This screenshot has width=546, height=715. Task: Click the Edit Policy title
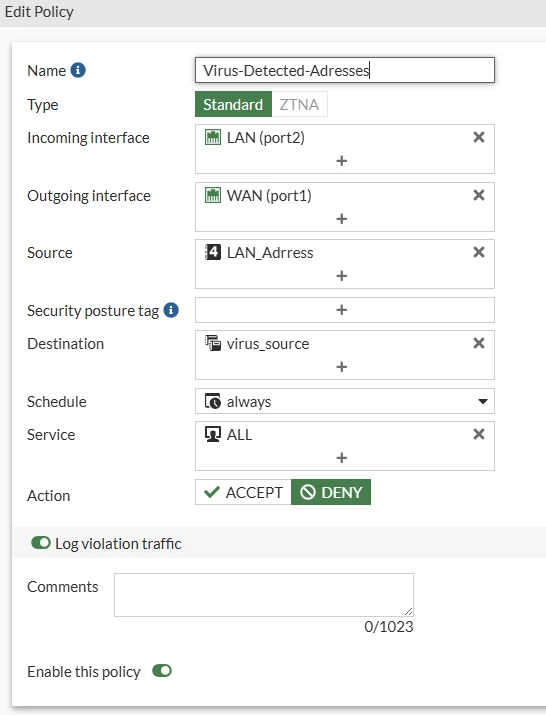tap(39, 12)
